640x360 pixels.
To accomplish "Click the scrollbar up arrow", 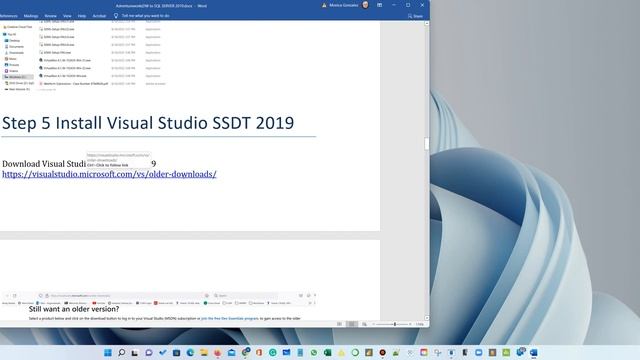I will [x=427, y=24].
